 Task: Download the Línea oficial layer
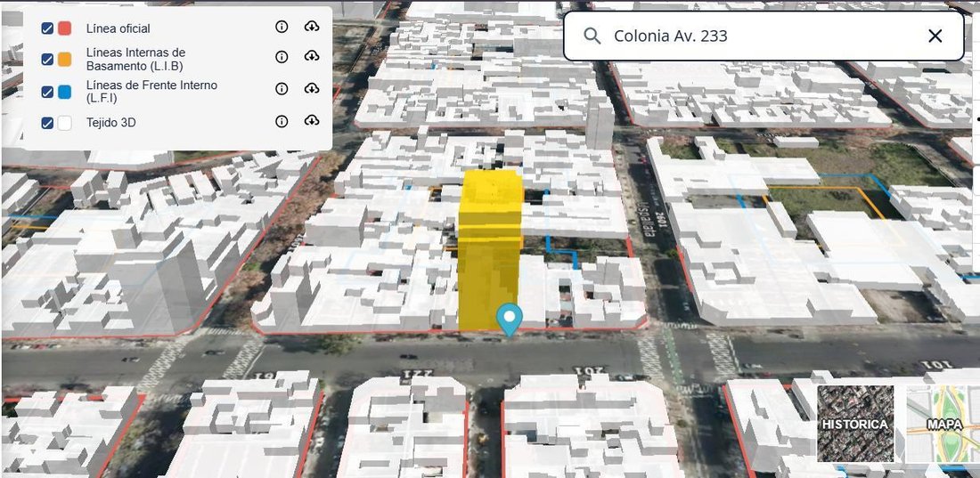[x=312, y=26]
